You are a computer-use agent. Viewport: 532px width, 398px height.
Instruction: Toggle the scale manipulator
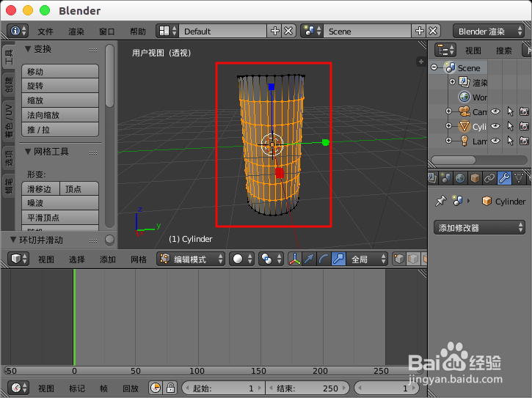[338, 259]
